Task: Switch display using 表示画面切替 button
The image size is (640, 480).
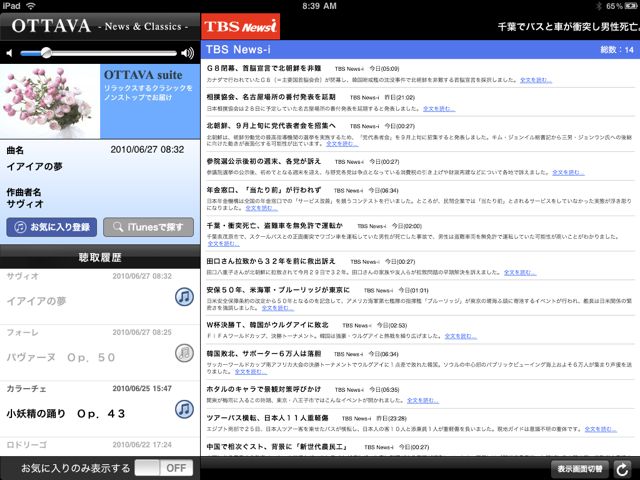Action: [x=580, y=469]
